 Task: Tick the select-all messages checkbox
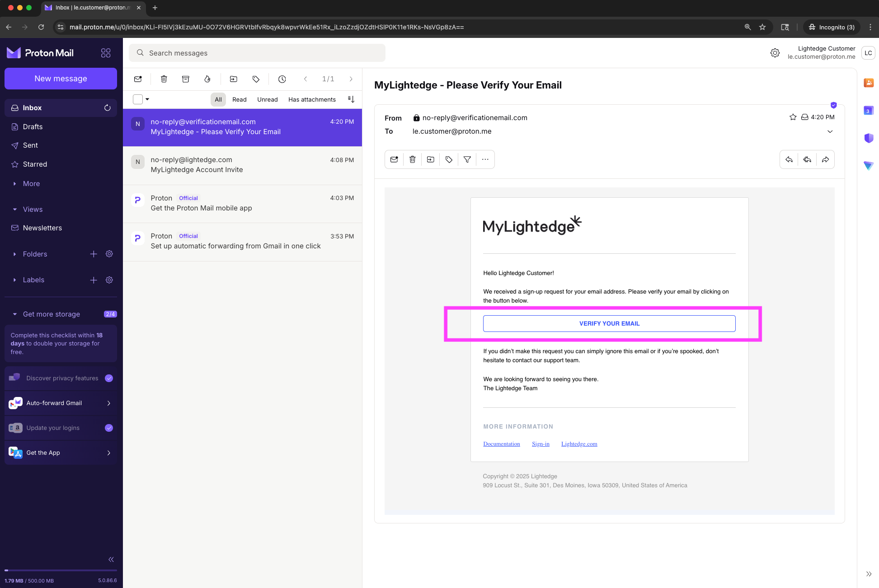(138, 99)
